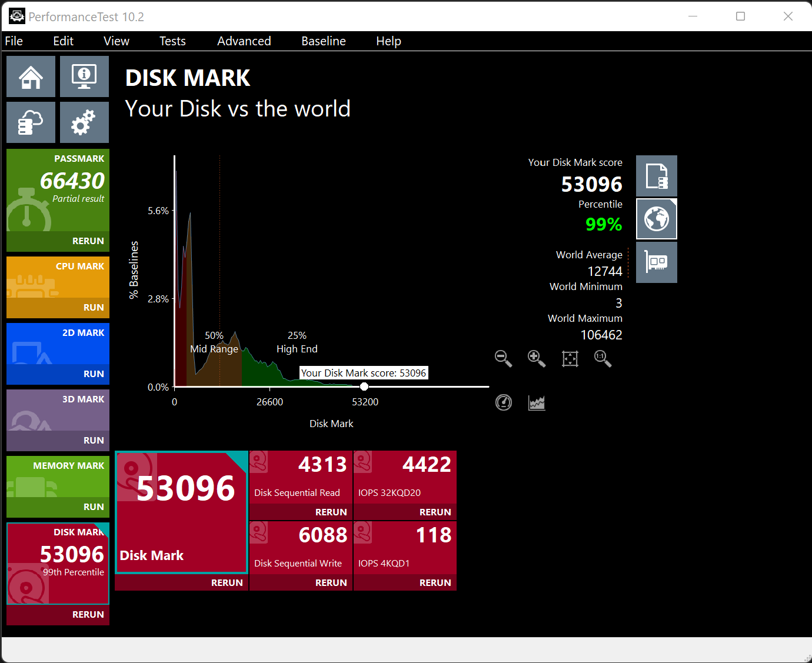Open the Advanced menu
The image size is (812, 663).
[x=244, y=41]
